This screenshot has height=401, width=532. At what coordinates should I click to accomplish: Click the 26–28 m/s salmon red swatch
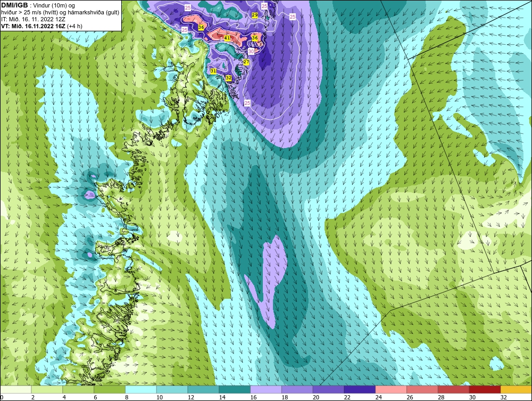click(x=422, y=389)
